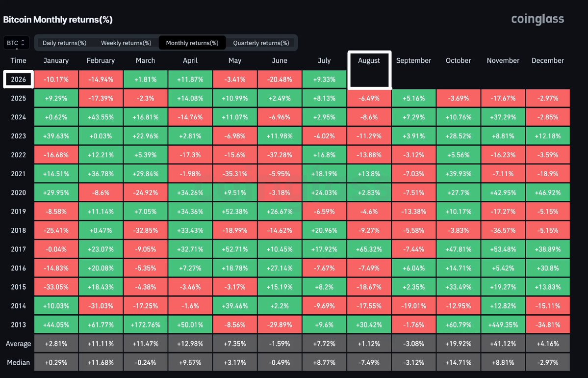The width and height of the screenshot is (588, 378).
Task: Click the coinglass logo
Action: (x=537, y=19)
